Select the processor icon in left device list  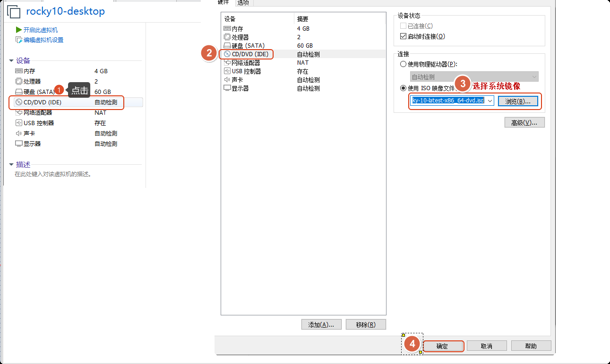pos(19,81)
